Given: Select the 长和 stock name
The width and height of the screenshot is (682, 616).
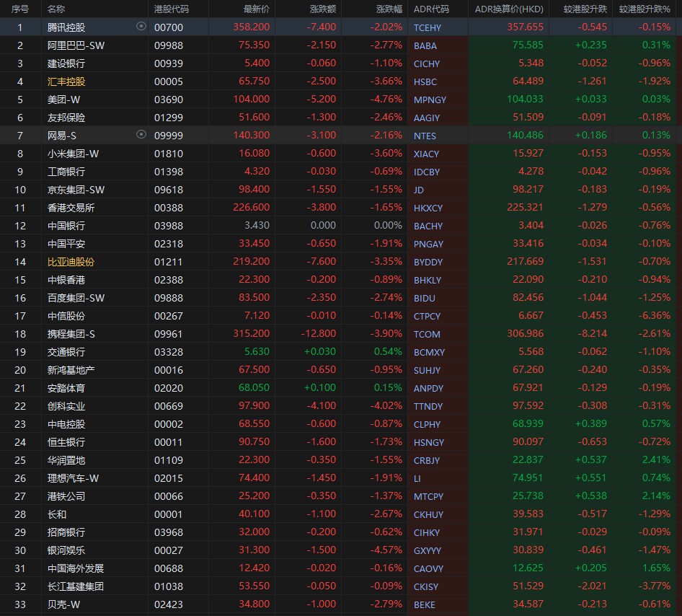Looking at the screenshot, I should pyautogui.click(x=57, y=514).
